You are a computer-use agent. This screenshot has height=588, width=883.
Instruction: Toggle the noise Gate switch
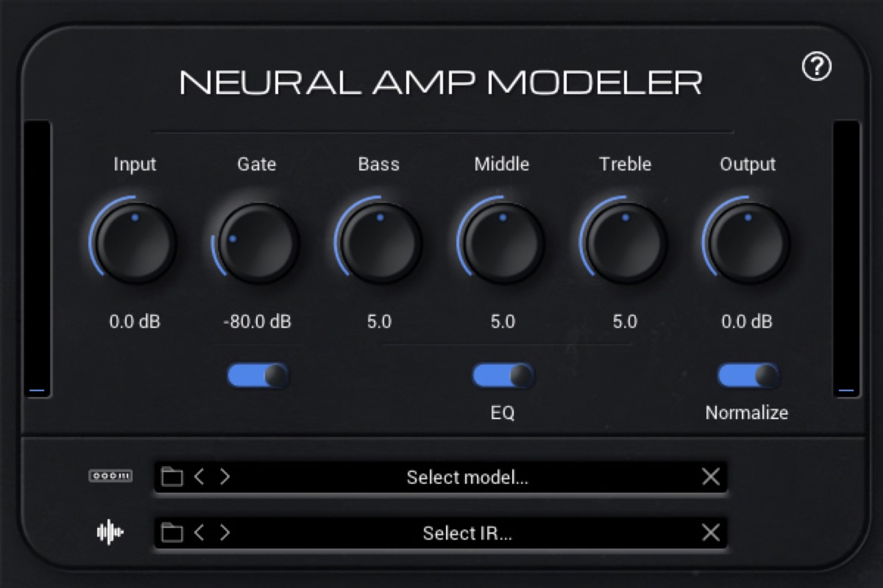(258, 376)
